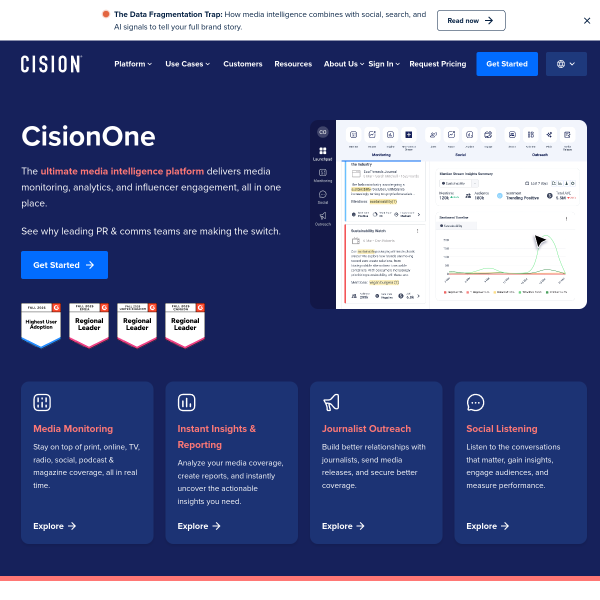Click the header Get Started button
The image size is (600, 600).
[507, 64]
